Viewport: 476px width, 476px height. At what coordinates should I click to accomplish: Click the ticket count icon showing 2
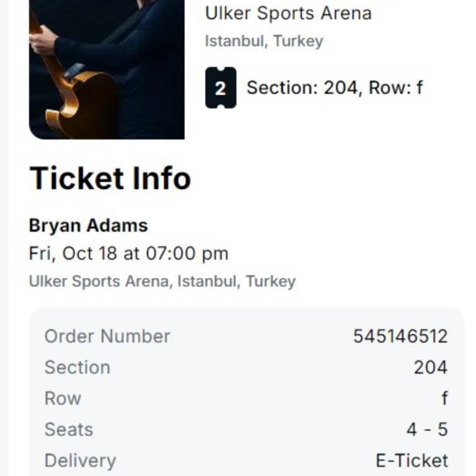coord(221,88)
